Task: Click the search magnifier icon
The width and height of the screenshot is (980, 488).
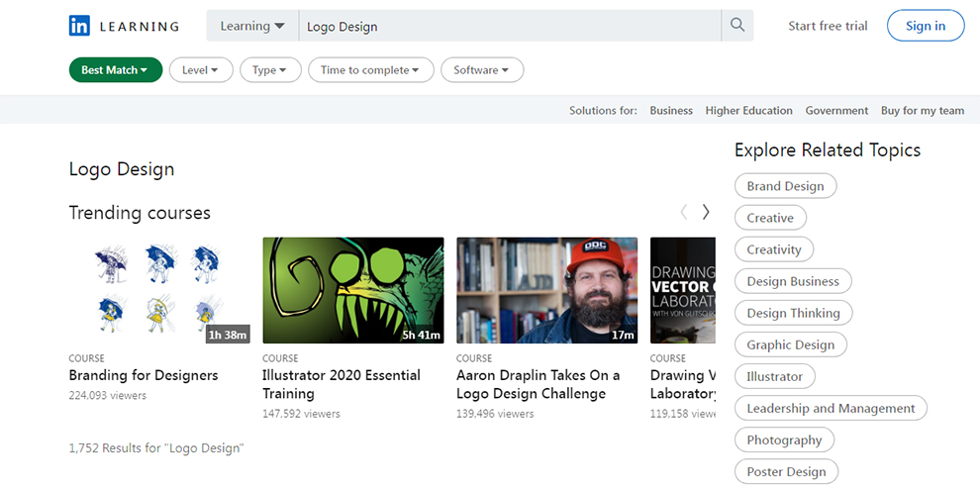Action: (737, 26)
